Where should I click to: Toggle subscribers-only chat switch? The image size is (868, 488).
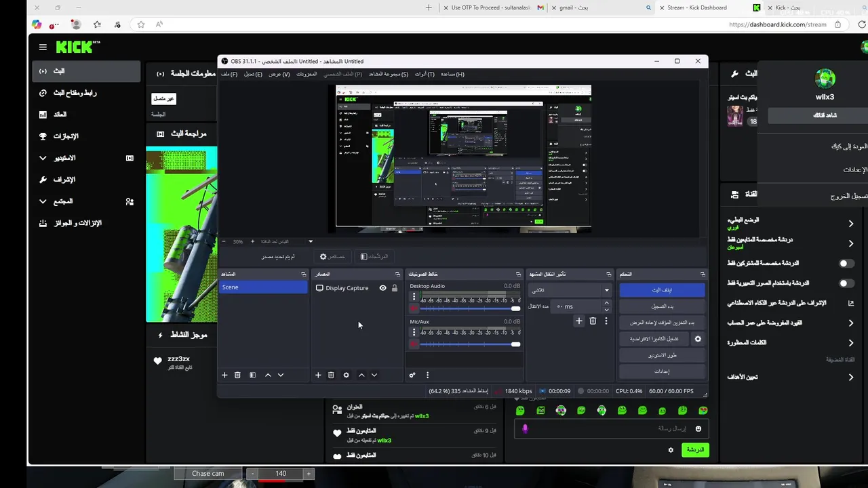pyautogui.click(x=846, y=263)
